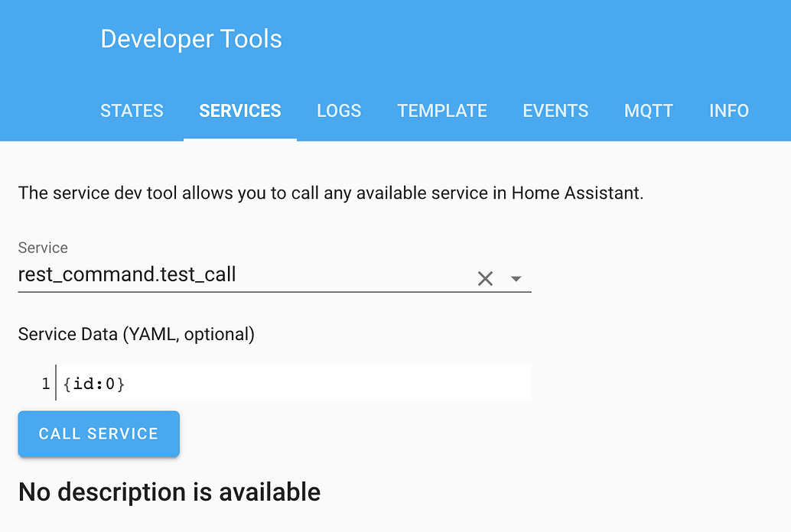The height and width of the screenshot is (532, 791).
Task: Select the SERVICES tab
Action: click(x=240, y=111)
